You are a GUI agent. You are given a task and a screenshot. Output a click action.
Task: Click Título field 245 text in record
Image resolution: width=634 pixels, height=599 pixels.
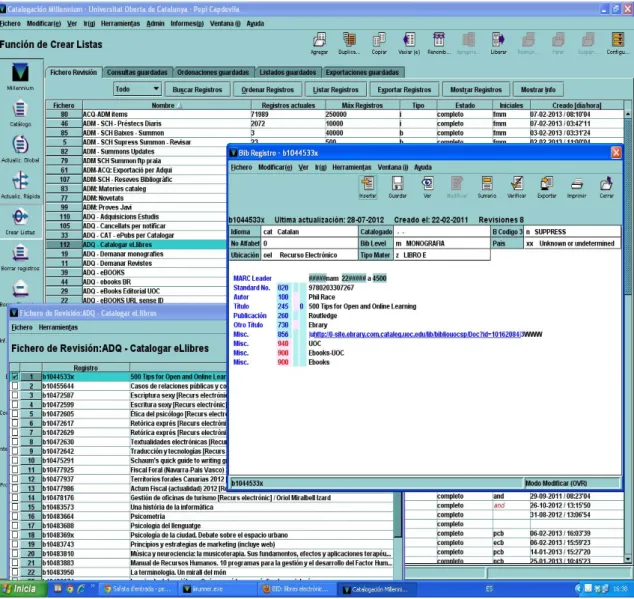(362, 306)
